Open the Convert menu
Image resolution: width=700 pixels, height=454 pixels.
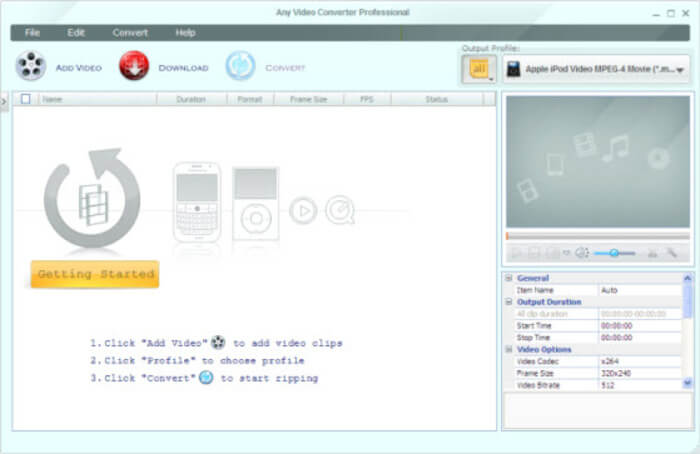[x=130, y=32]
